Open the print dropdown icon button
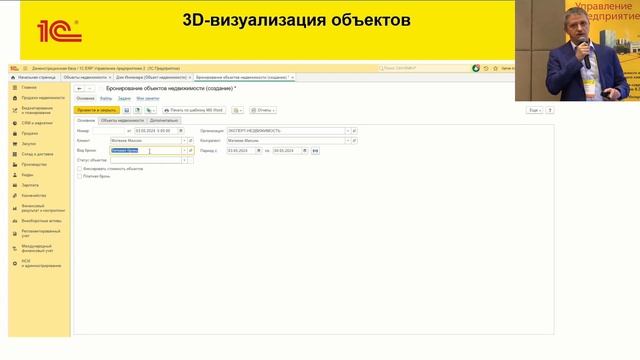The height and width of the screenshot is (360, 640). tap(237, 110)
